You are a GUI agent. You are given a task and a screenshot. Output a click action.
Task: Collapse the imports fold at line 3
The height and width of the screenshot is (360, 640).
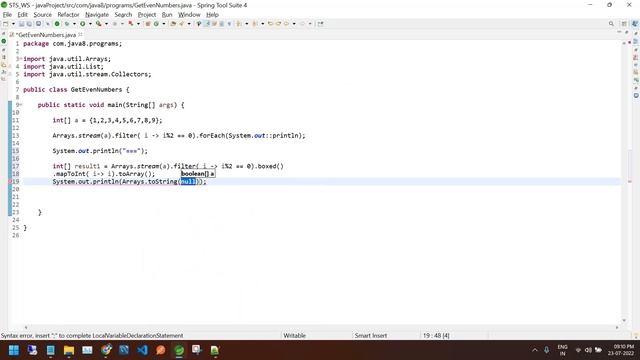pos(21,59)
